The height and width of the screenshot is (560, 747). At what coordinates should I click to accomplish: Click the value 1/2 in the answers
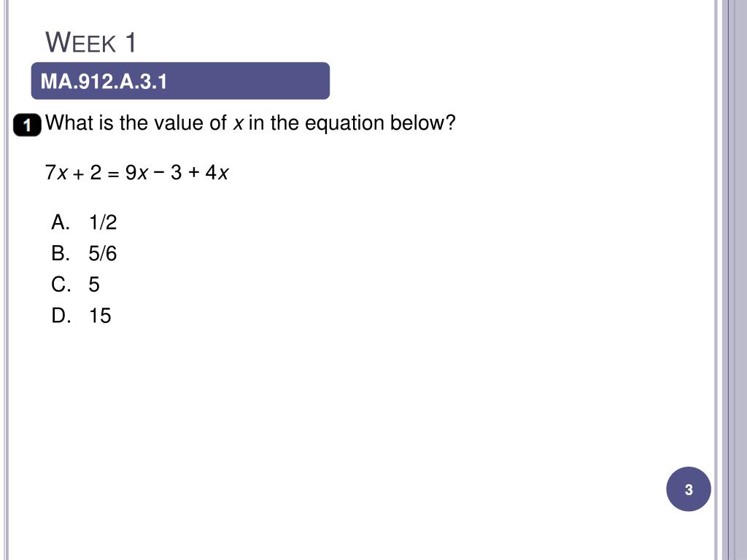pos(103,222)
